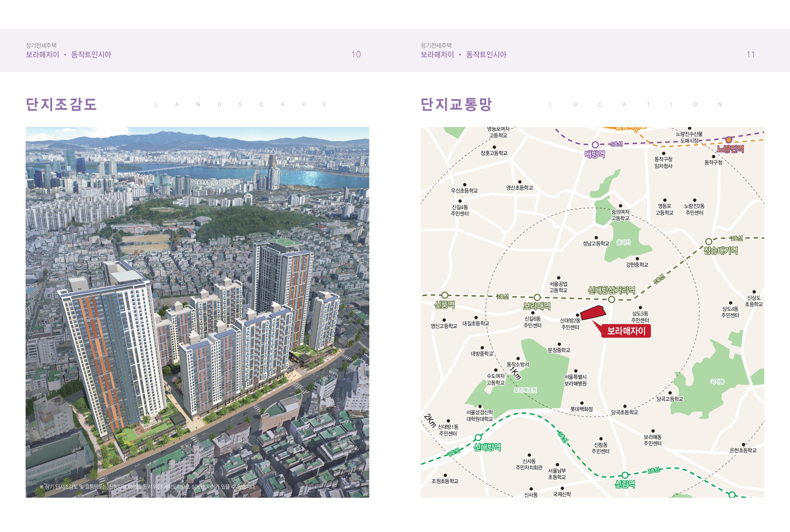Click the 보라매역 station circle marker
The width and height of the screenshot is (790, 532).
coord(537,298)
